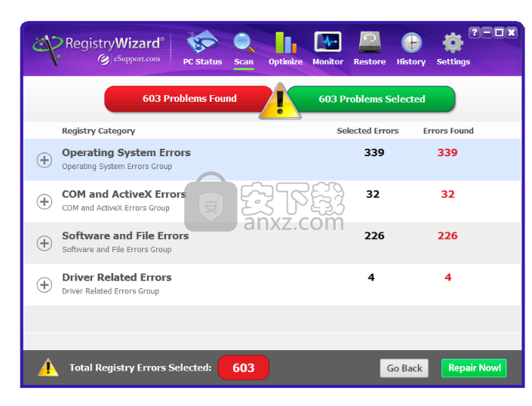Screen dimensions: 532x406
Task: Expand Driver Related Errors group
Action: pyautogui.click(x=45, y=285)
